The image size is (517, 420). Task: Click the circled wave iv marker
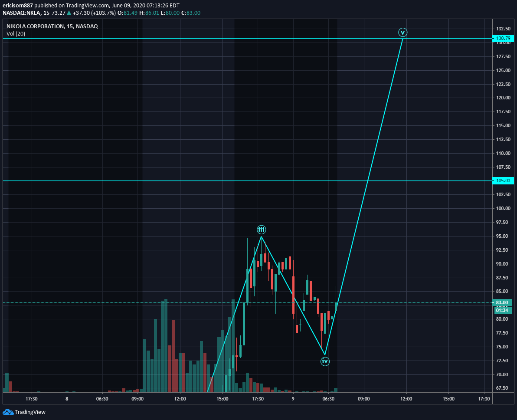tap(325, 361)
